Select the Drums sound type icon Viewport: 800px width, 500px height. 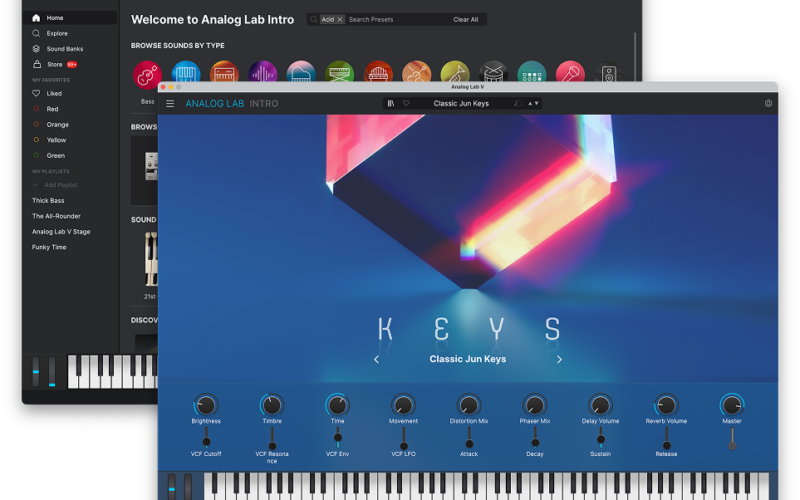pos(493,74)
